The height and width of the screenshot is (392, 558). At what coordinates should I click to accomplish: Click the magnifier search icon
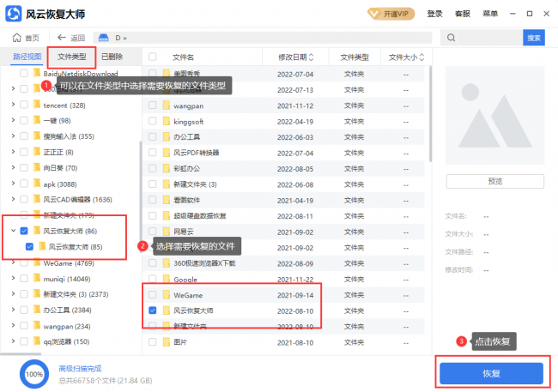click(x=451, y=38)
